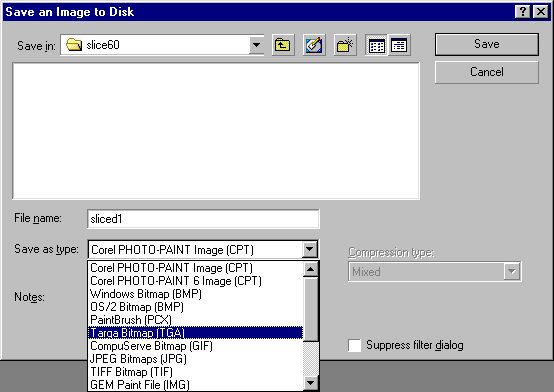Choose OS/2 Bitmap (BMP) format
The height and width of the screenshot is (392, 554).
(195, 307)
